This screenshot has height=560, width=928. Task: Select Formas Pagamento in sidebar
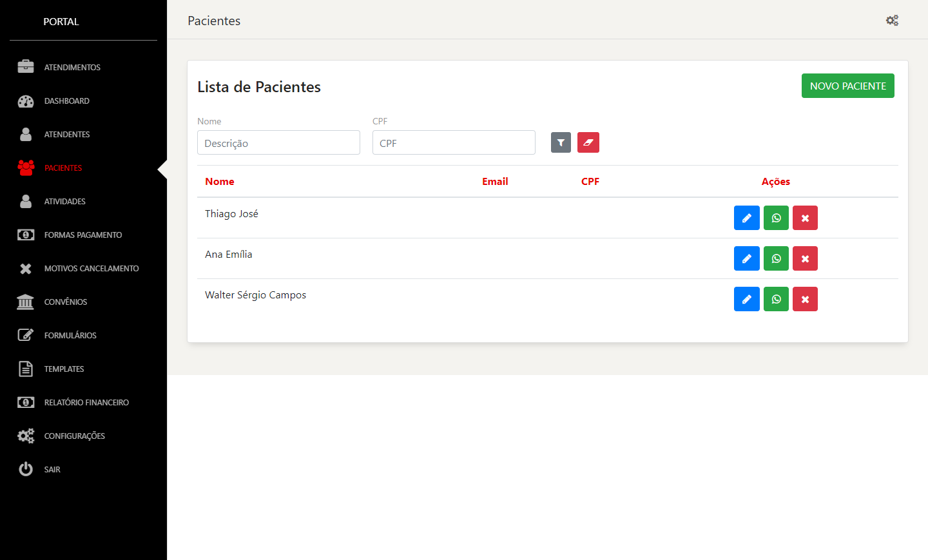(82, 235)
